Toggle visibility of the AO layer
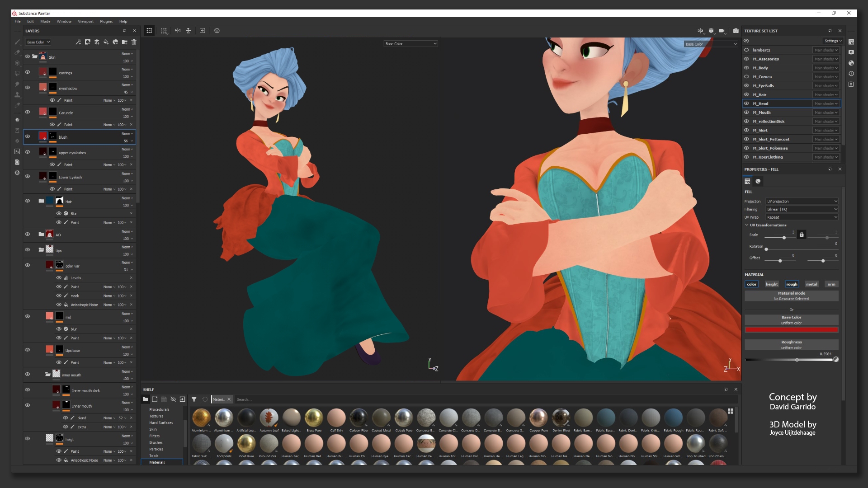The image size is (868, 488). pos(28,235)
